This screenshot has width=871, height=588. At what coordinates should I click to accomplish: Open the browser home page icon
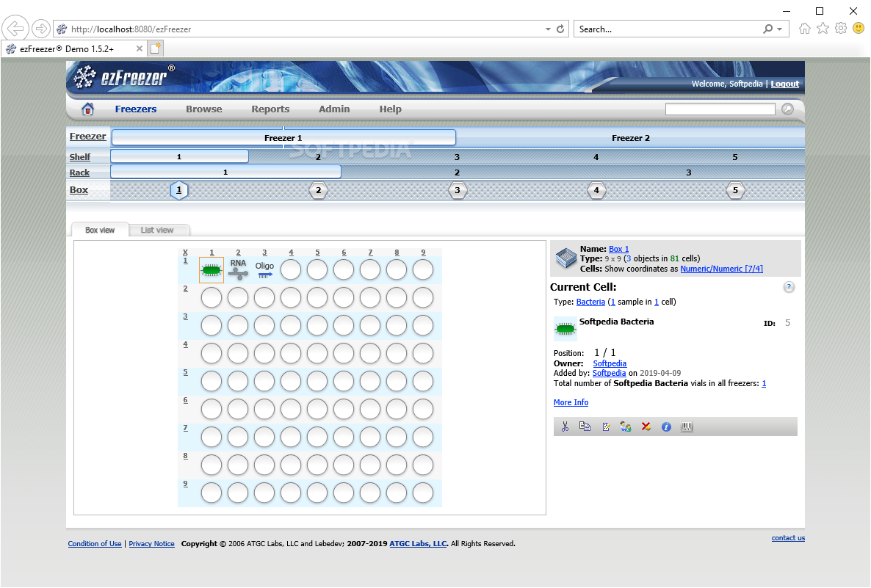(x=804, y=29)
